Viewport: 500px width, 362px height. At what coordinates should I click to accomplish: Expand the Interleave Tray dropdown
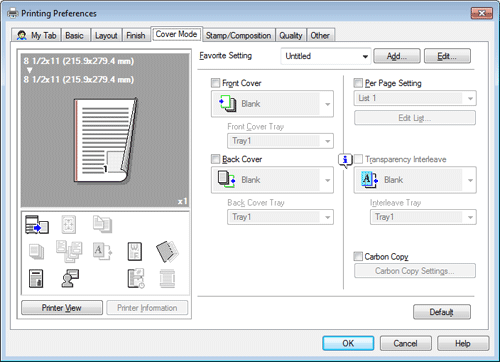(423, 217)
